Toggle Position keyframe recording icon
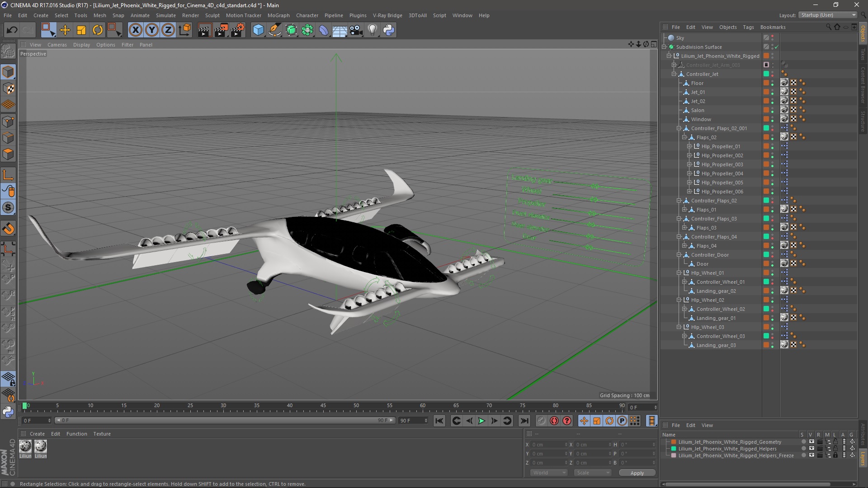Image resolution: width=868 pixels, height=488 pixels. 584,421
